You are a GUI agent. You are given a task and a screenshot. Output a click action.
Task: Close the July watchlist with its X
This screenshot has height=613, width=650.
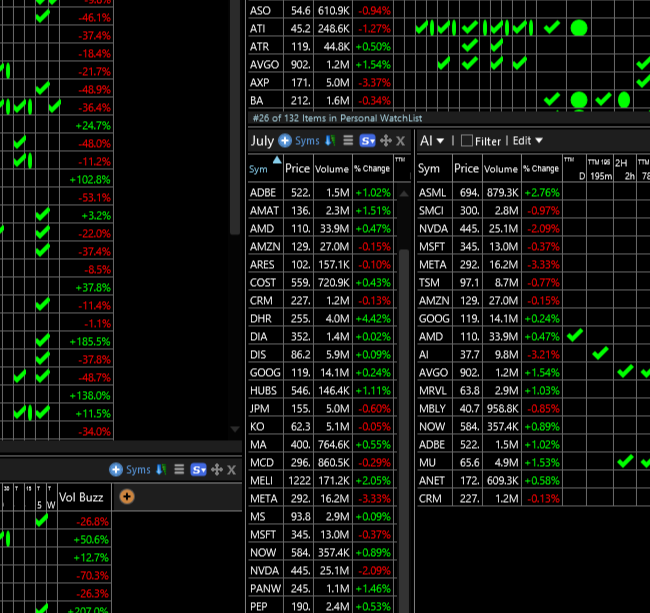(400, 141)
